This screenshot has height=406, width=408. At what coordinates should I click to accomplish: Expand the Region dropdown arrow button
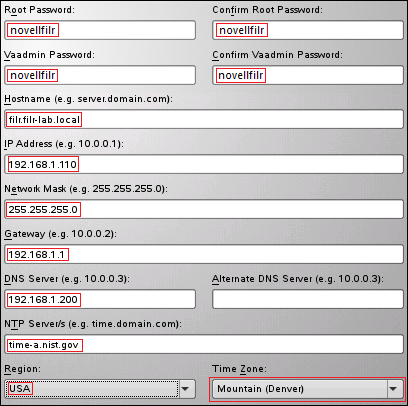point(185,389)
